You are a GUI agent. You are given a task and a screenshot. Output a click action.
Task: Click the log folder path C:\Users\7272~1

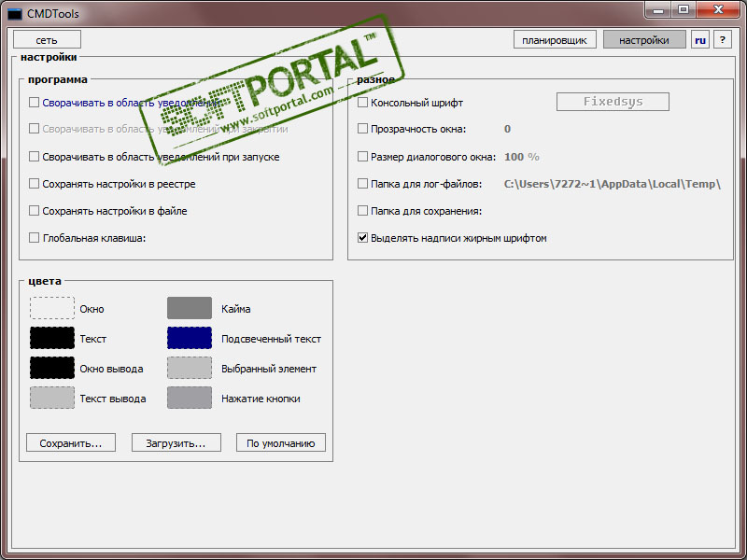pyautogui.click(x=613, y=184)
